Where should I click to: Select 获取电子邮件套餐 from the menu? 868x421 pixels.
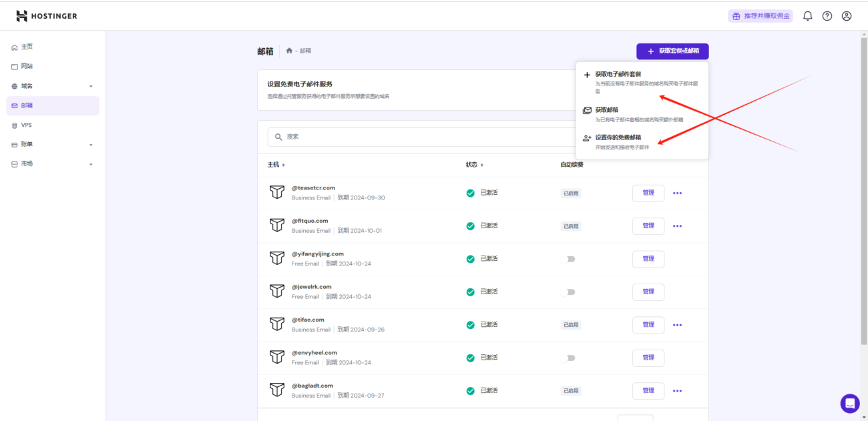tap(620, 75)
